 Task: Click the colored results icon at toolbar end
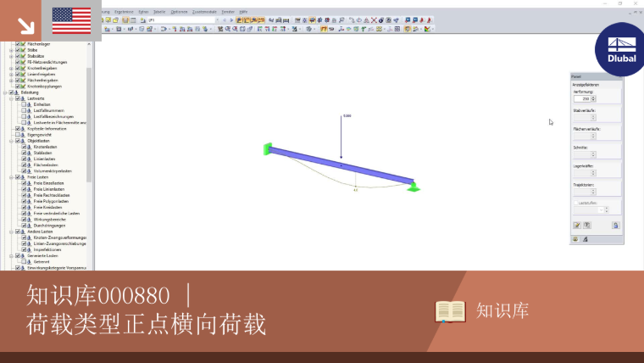[x=428, y=29]
